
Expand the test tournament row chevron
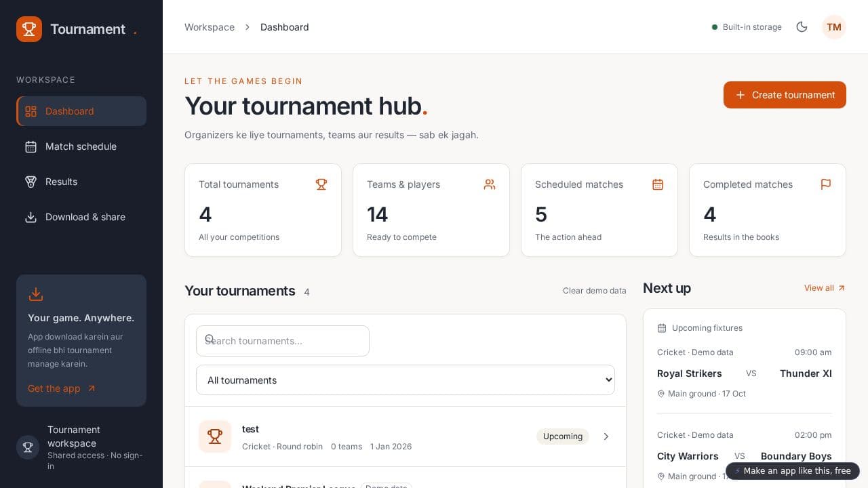[606, 436]
